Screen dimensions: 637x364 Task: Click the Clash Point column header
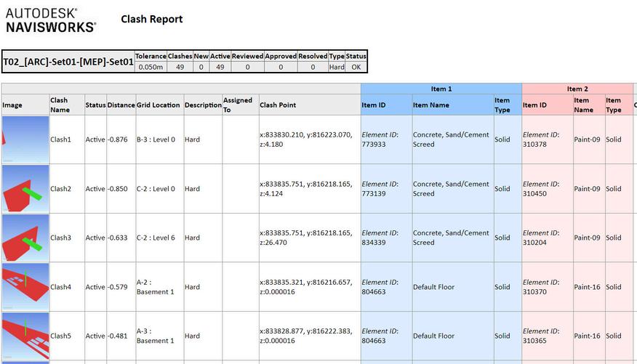pos(310,105)
